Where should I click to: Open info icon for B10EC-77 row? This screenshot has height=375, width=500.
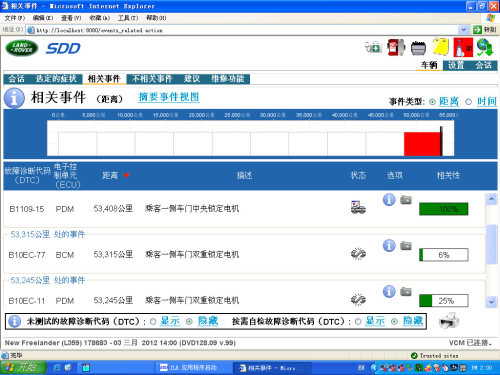(x=389, y=246)
